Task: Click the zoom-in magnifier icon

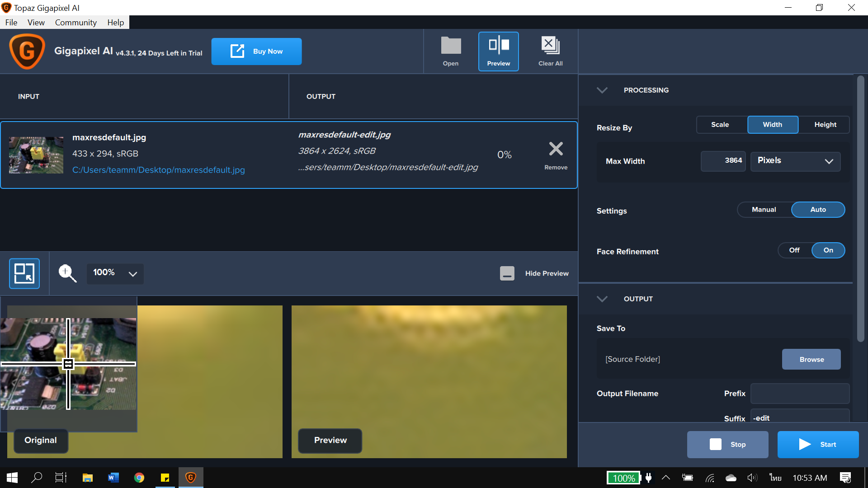Action: pos(67,273)
